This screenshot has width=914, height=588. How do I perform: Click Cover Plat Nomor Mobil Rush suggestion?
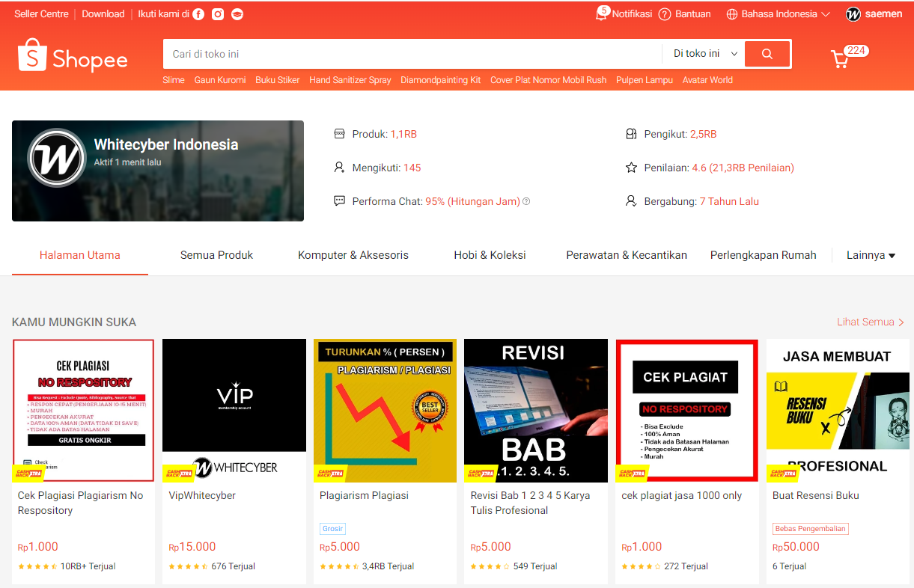(x=549, y=80)
